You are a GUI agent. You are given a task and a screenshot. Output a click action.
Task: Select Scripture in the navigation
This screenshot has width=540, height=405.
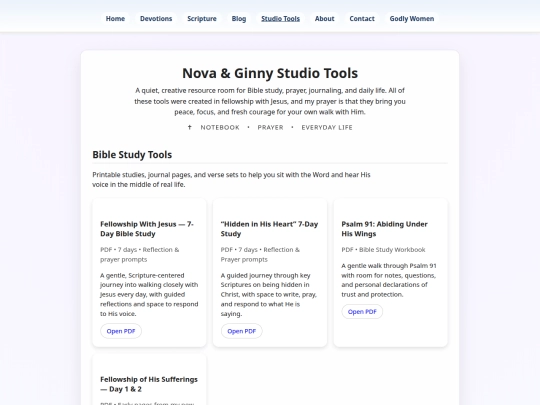[x=202, y=19]
